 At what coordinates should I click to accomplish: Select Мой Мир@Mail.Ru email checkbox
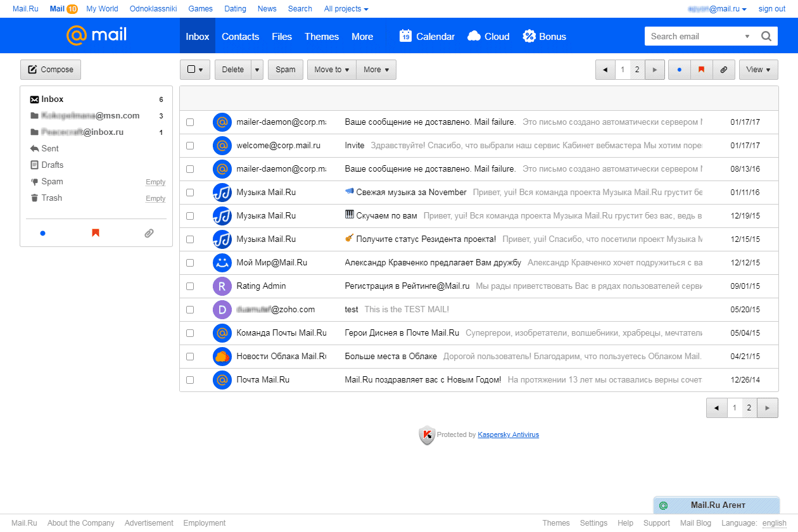tap(190, 263)
